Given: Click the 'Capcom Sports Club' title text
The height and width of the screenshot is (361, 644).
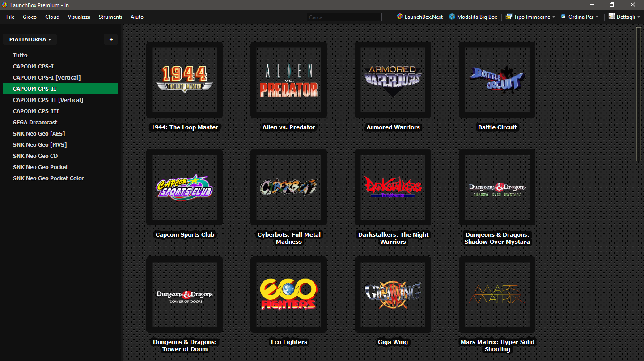Looking at the screenshot, I should tap(185, 234).
